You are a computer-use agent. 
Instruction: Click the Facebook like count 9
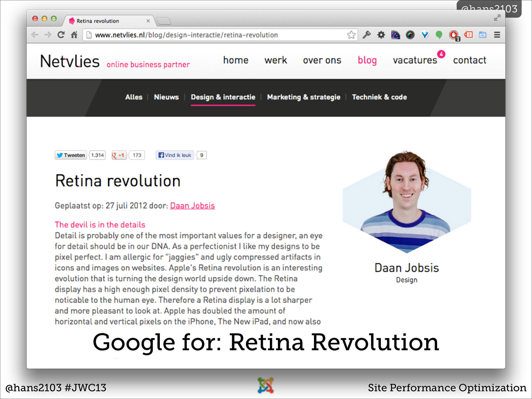coord(201,155)
